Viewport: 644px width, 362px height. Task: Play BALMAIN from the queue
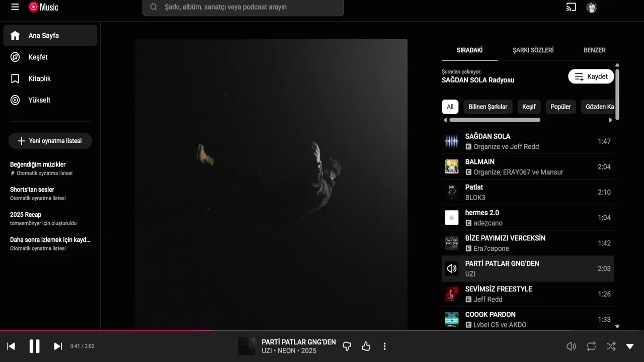coord(528,167)
